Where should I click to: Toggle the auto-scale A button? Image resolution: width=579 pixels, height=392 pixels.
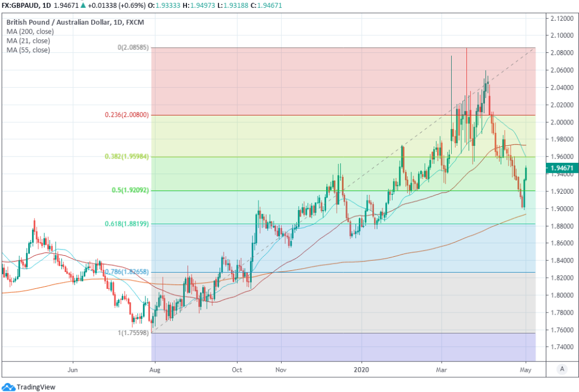(x=561, y=369)
